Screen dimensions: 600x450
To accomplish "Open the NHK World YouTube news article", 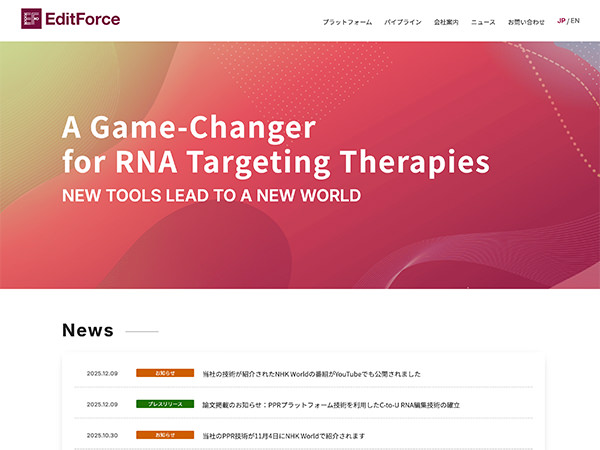I will coord(311,374).
